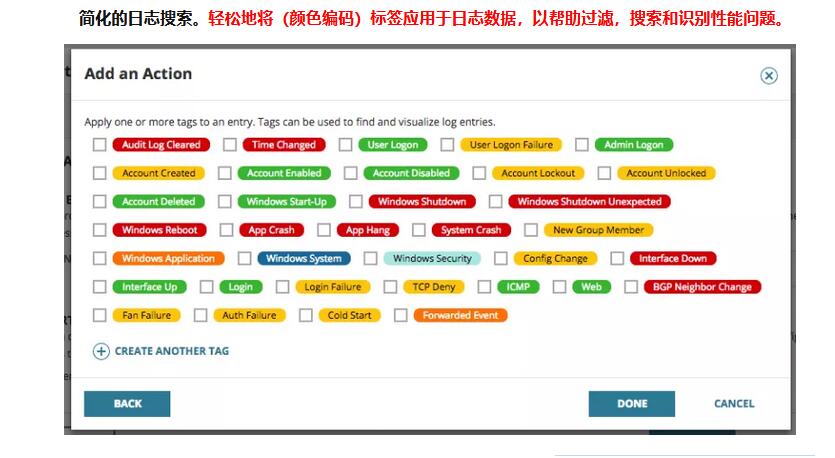Click the CREATE ANOTHER TAG link

click(x=172, y=351)
